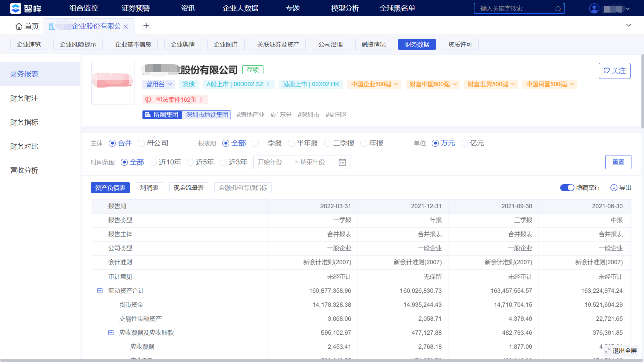Select 全部 report period radio
The height and width of the screenshot is (362, 644).
coord(226,143)
